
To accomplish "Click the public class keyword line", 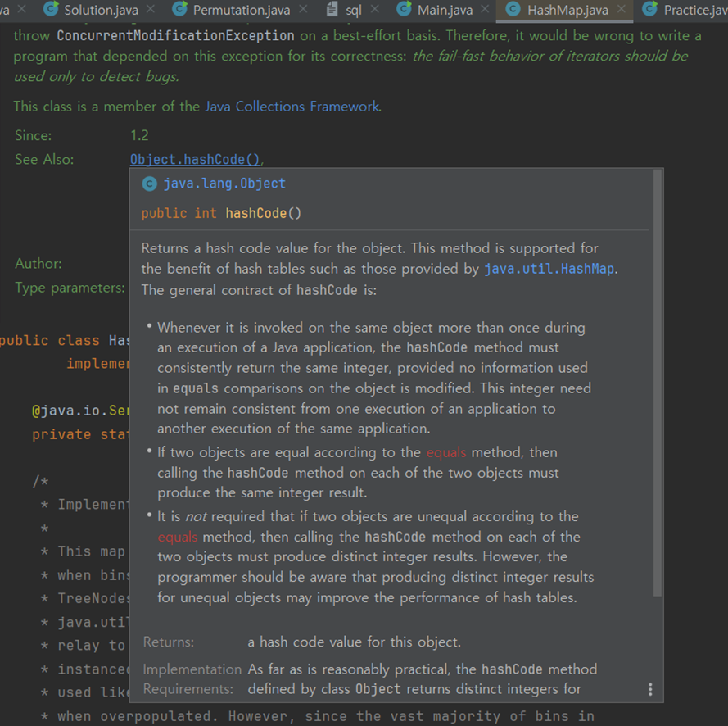I will 65,341.
